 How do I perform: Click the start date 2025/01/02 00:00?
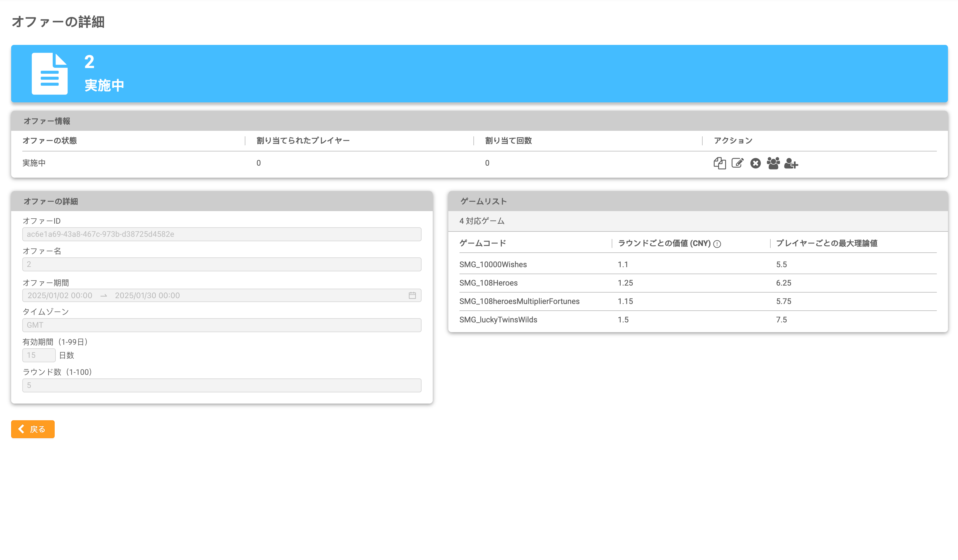click(x=60, y=295)
